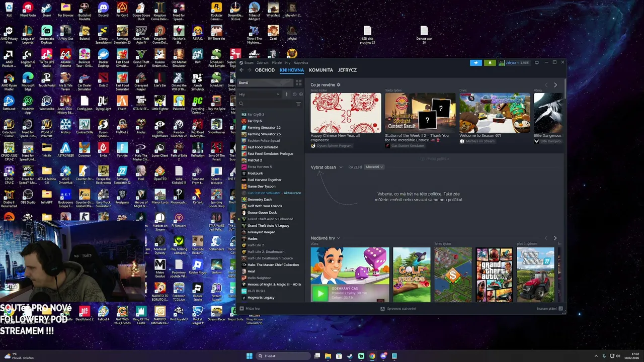Open the Far Cry 6 desktop shortcut
644x362 pixels.
tap(122, 10)
